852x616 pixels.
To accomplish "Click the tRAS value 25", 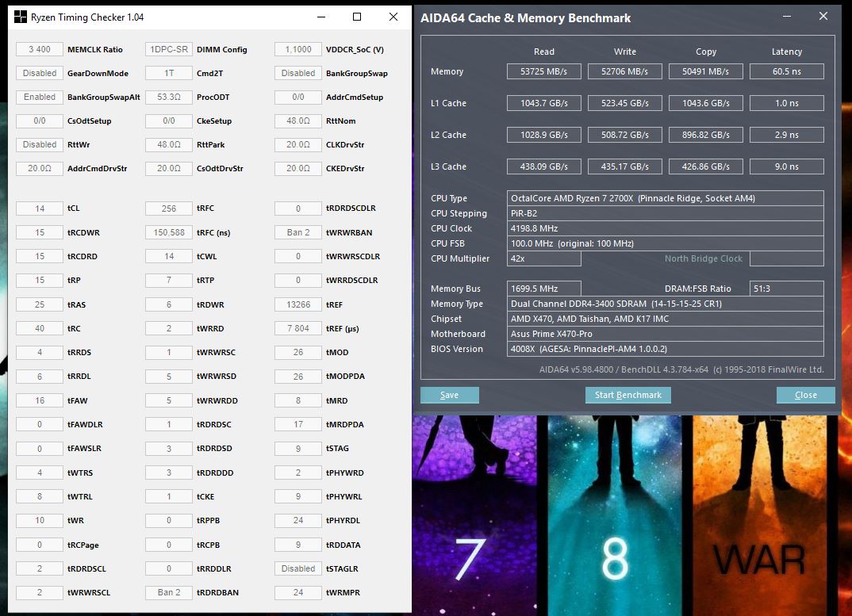I will click(40, 304).
